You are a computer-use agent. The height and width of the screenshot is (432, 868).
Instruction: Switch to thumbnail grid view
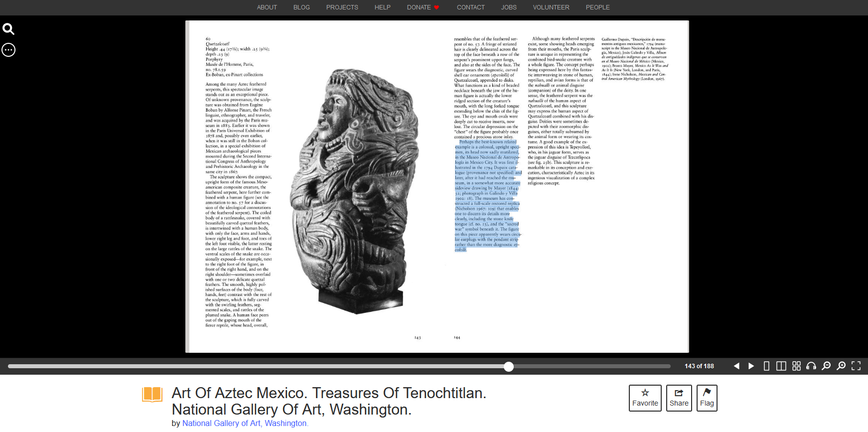(x=796, y=366)
